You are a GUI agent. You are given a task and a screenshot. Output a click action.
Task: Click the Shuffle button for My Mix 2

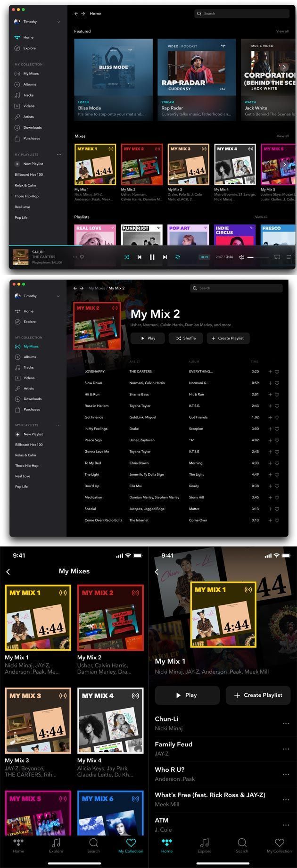coord(186,338)
